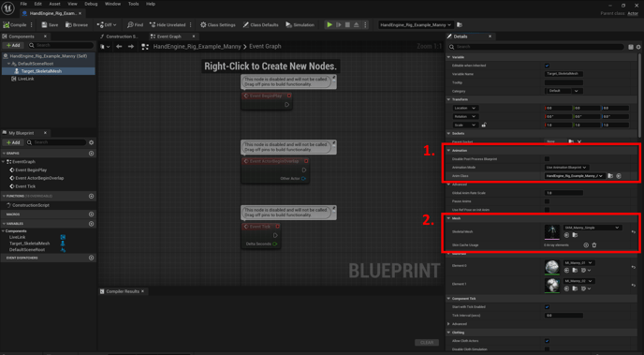Open Details panel settings gear
Screen dimensions: 644x355
(638, 47)
